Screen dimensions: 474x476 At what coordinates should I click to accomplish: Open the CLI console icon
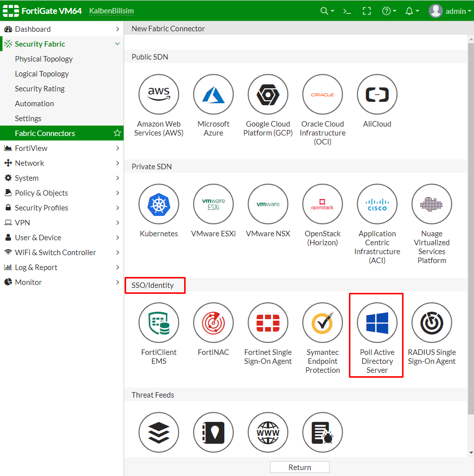pos(347,11)
